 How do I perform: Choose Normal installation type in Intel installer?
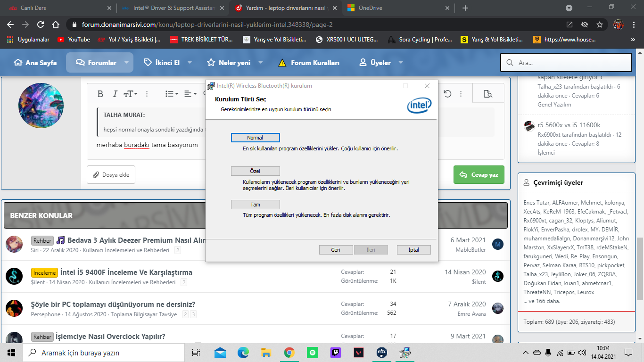[x=255, y=138]
